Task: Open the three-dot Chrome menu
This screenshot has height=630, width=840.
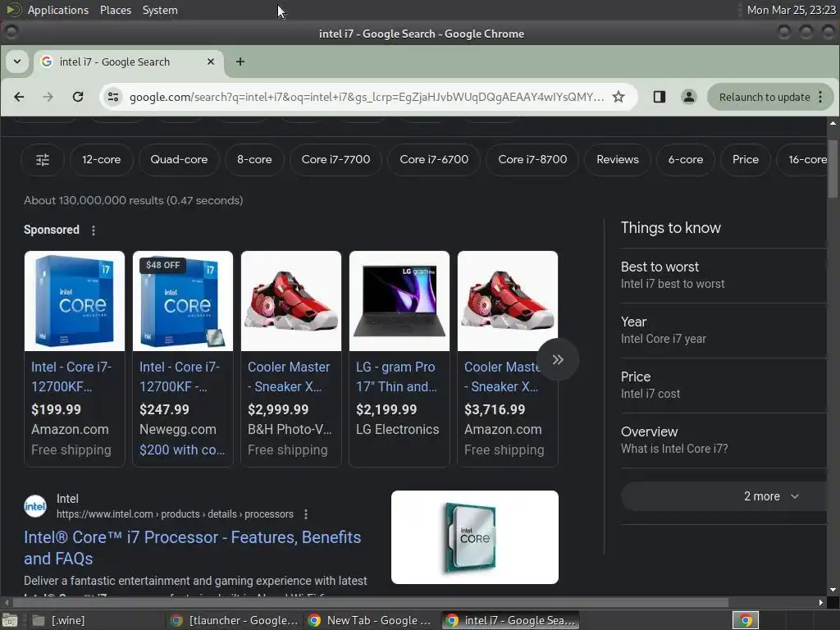Action: pyautogui.click(x=820, y=97)
